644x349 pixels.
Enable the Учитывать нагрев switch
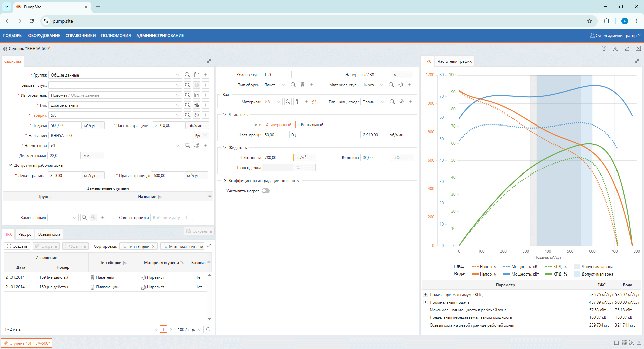click(266, 191)
